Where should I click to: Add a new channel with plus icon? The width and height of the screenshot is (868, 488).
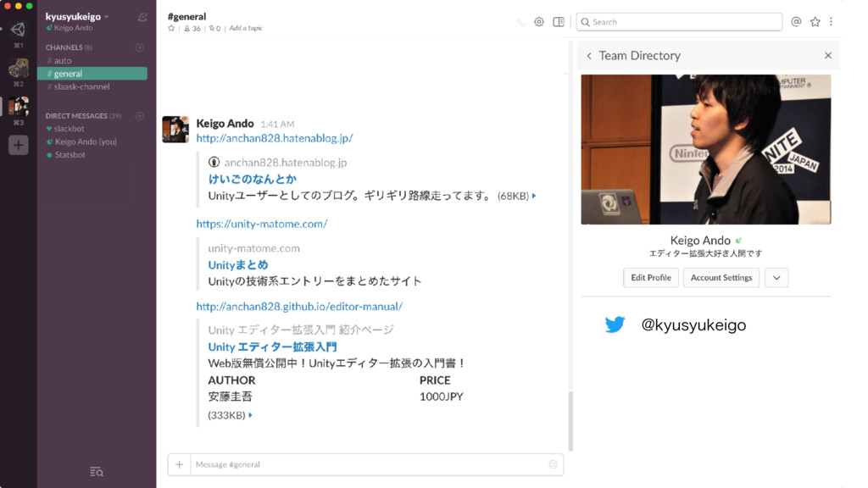click(140, 47)
